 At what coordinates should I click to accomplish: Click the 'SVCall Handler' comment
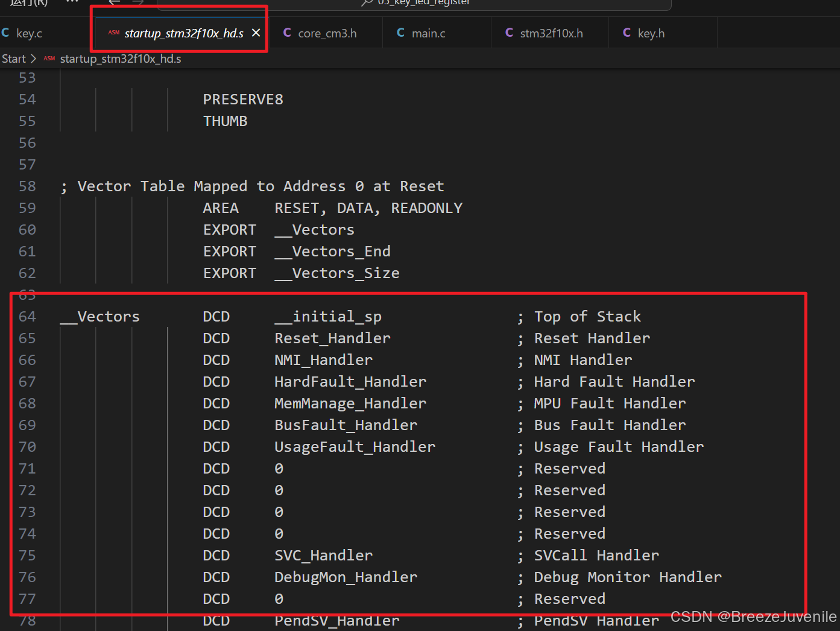[x=596, y=556]
